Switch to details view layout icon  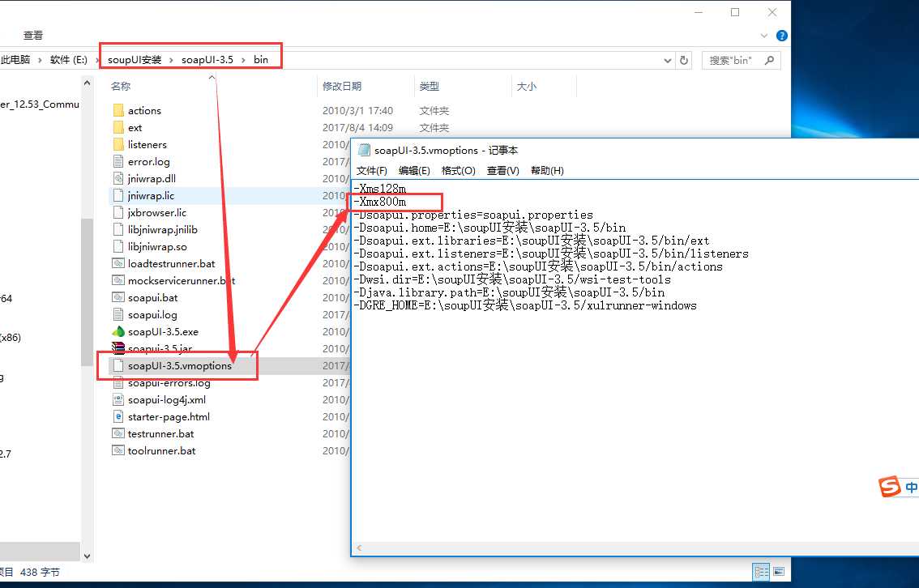click(x=761, y=571)
